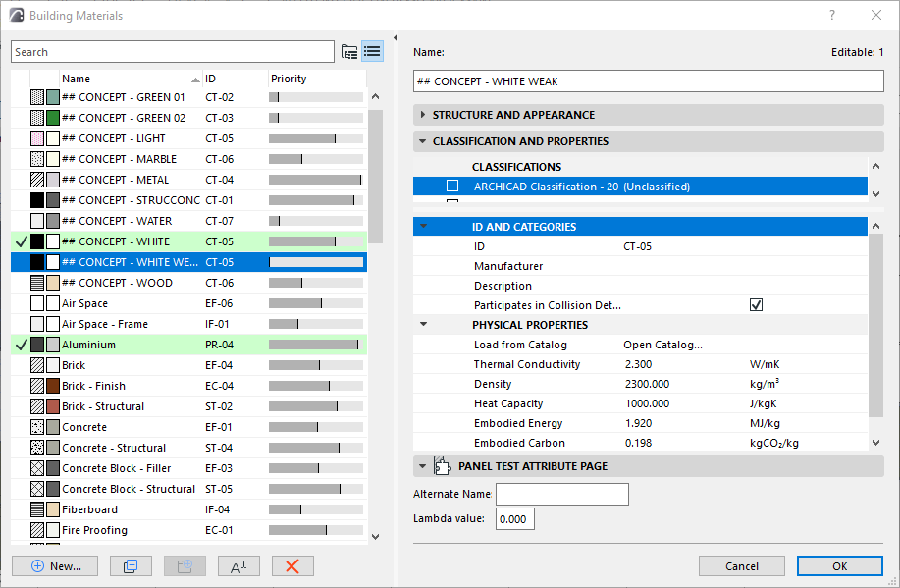The width and height of the screenshot is (900, 588).
Task: Click the Embodied Carbon value 0.198
Action: tap(638, 443)
